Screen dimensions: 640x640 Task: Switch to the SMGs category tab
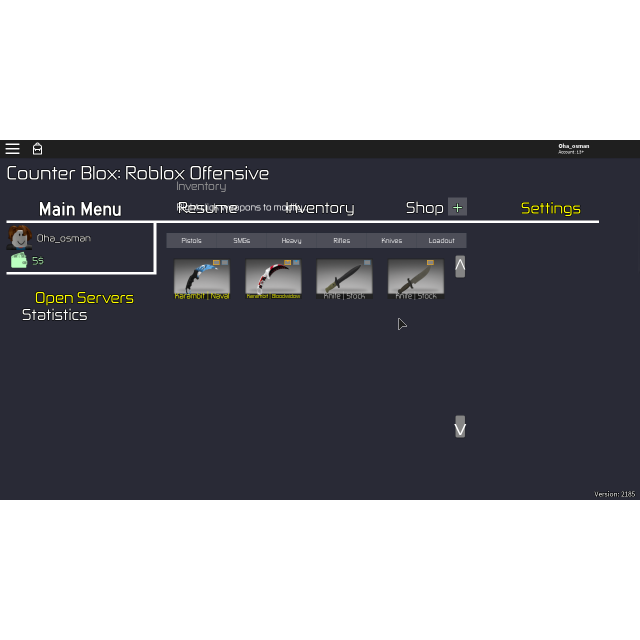pos(241,241)
